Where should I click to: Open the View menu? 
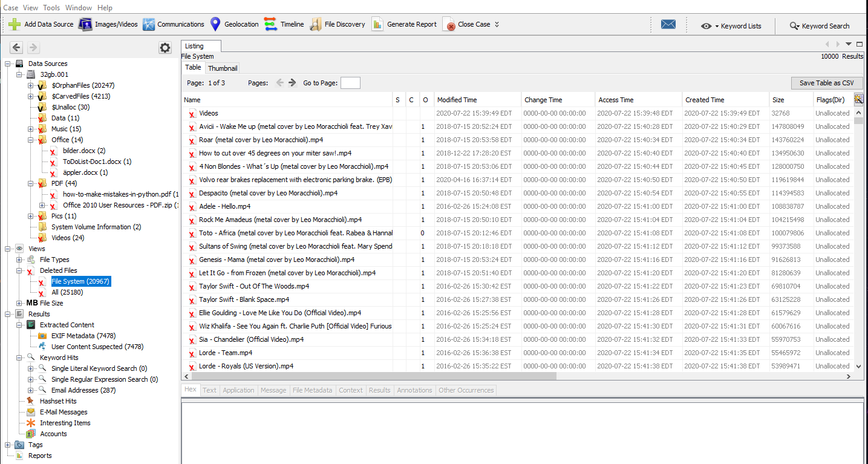[30, 8]
